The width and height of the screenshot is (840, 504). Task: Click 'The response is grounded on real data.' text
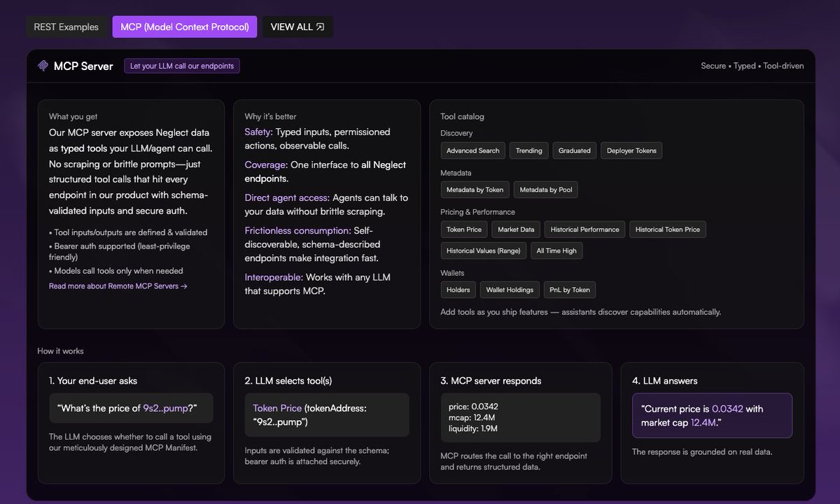[702, 452]
